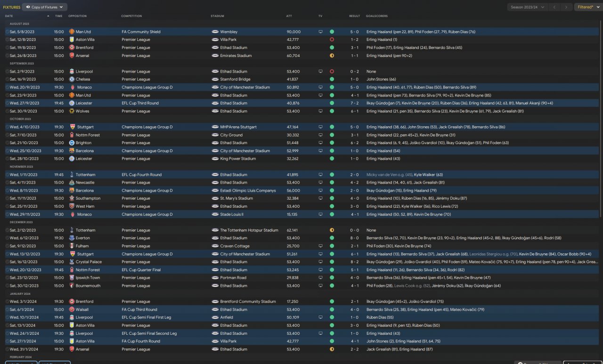Click the stadium icon beside Stamford Bridge
Viewport: 603px width, 364px height.
click(215, 79)
